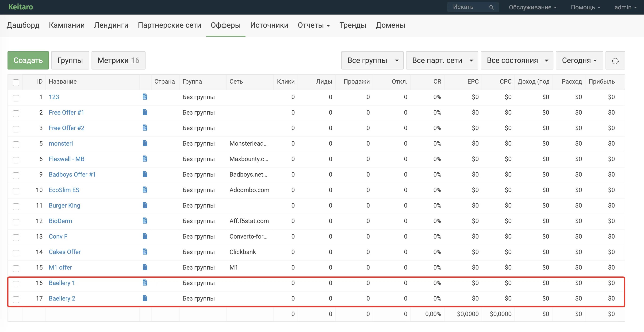Open notes icon for EcoSlim ES
644x332 pixels.
pyautogui.click(x=145, y=190)
